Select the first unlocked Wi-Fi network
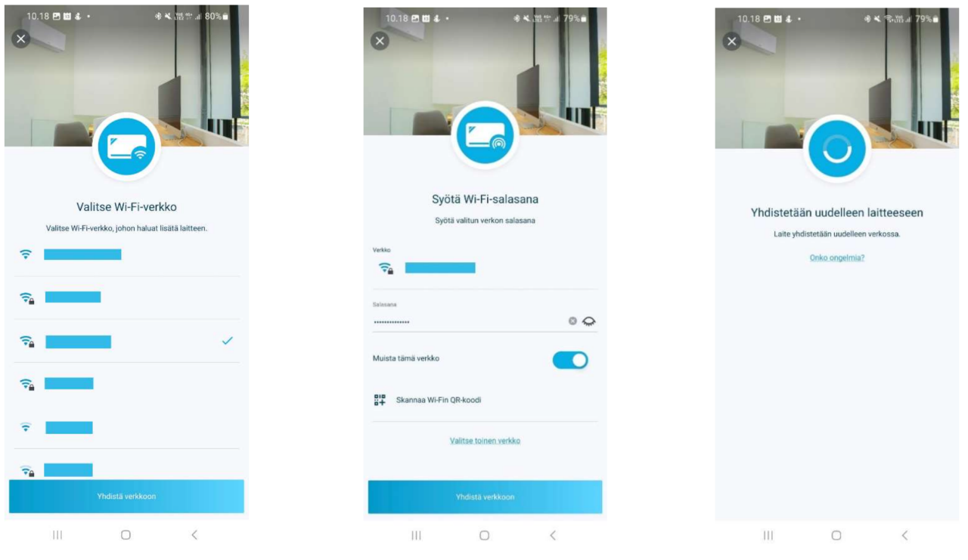 (x=126, y=255)
